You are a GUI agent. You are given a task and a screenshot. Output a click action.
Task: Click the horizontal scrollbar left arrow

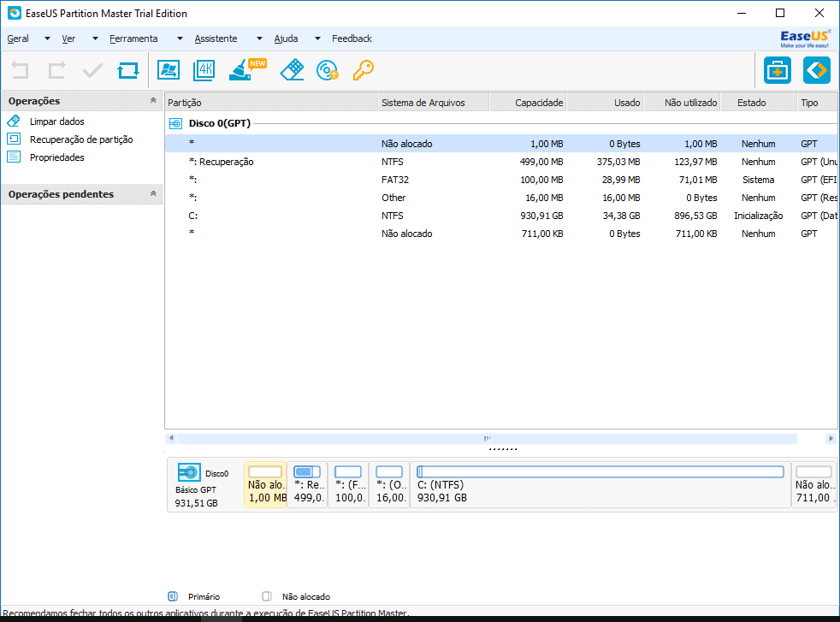click(171, 438)
